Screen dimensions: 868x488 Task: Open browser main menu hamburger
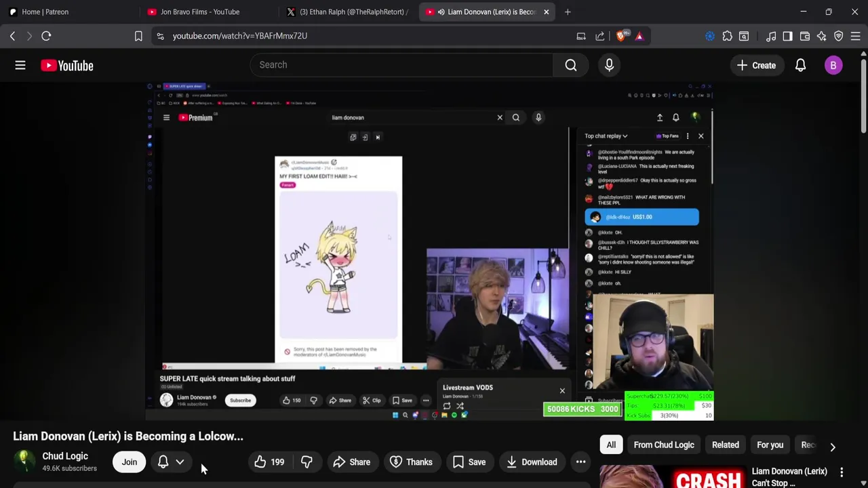[856, 36]
